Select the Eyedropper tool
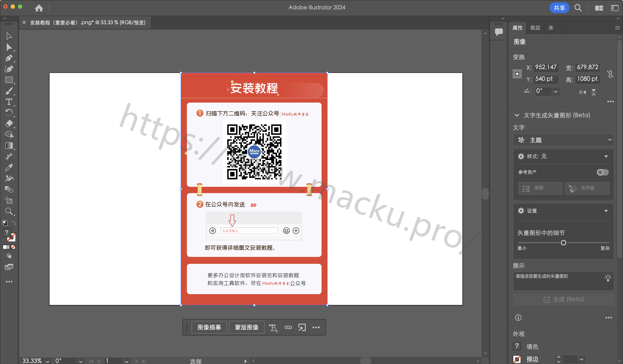 9,167
